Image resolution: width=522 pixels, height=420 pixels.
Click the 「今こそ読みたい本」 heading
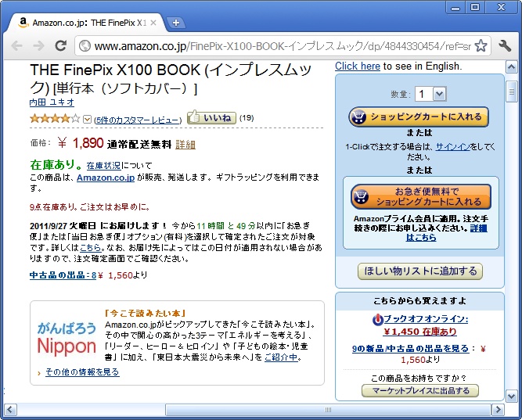pos(145,313)
